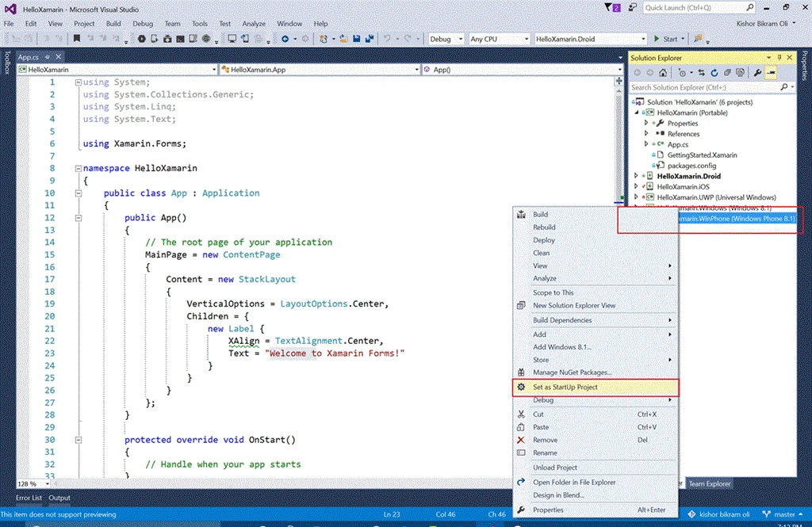
Task: Collapse the HelloXamarin (Portable) project node
Action: click(x=637, y=113)
